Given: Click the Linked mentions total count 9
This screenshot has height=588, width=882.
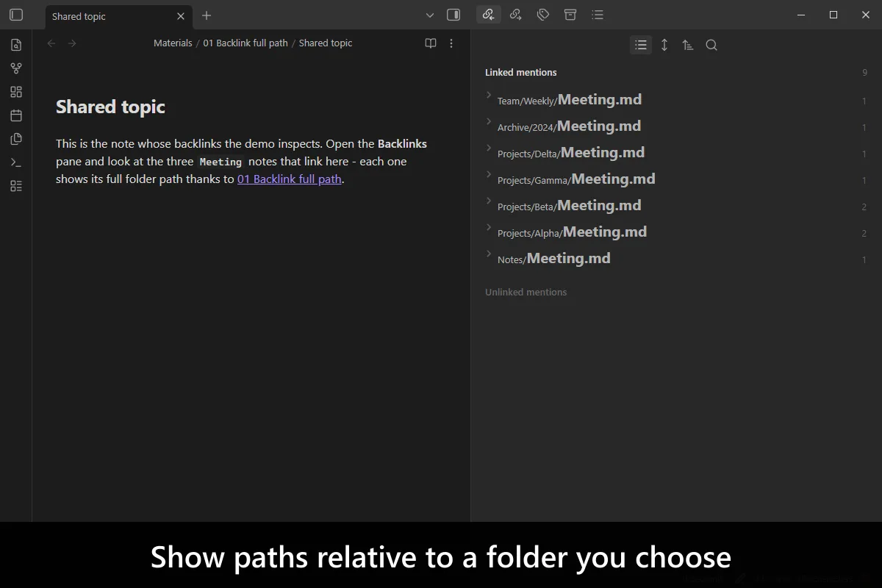Looking at the screenshot, I should [x=864, y=72].
